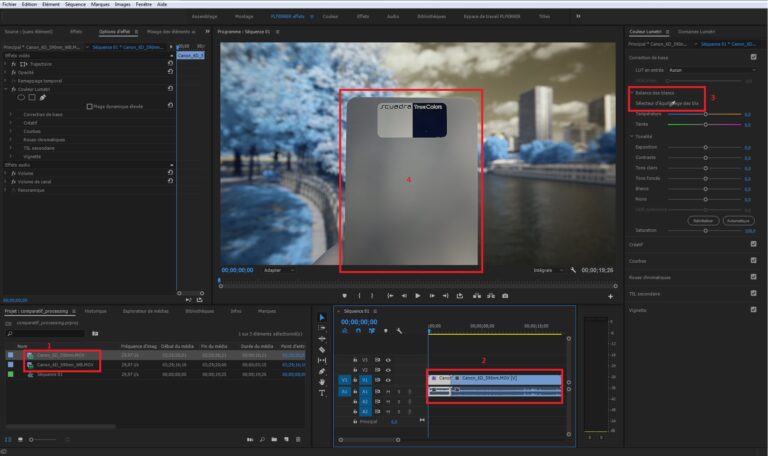Create ellipse mask under Couleur Lumetri

click(x=21, y=97)
